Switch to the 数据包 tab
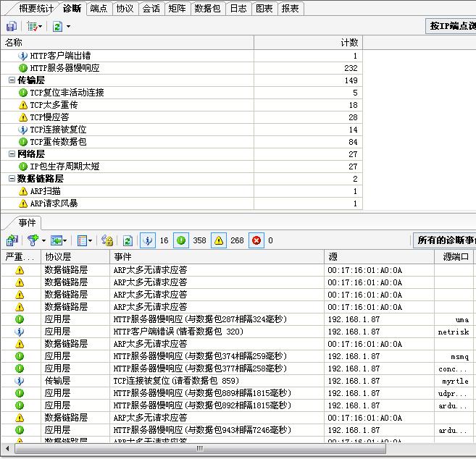 [x=207, y=9]
